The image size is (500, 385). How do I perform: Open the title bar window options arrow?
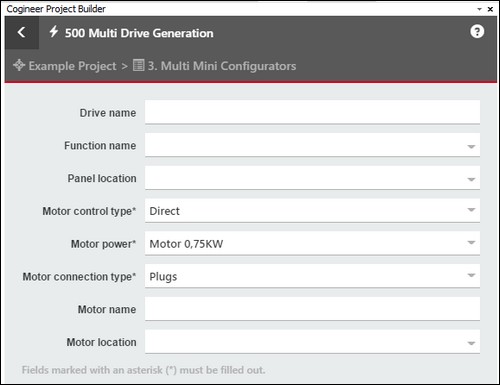click(479, 9)
